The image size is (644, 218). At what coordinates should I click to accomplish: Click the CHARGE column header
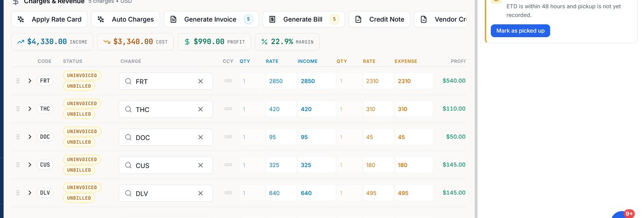[131, 61]
